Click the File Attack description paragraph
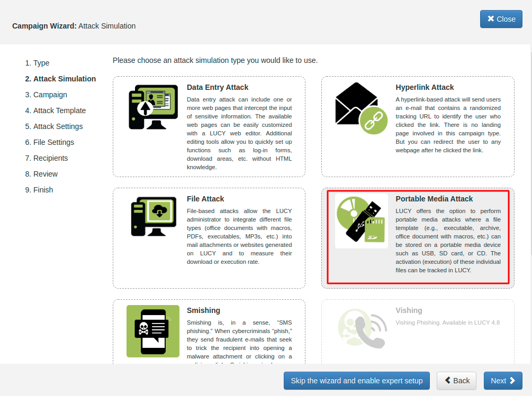 click(239, 236)
